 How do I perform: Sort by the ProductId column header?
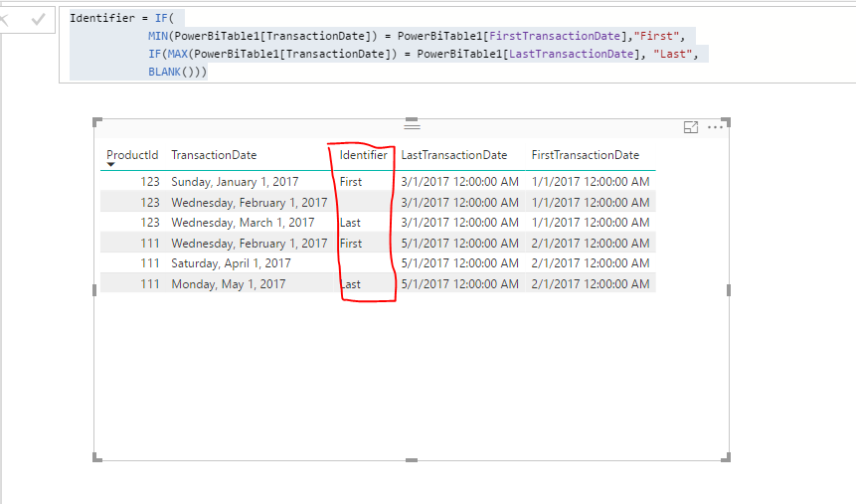[132, 155]
